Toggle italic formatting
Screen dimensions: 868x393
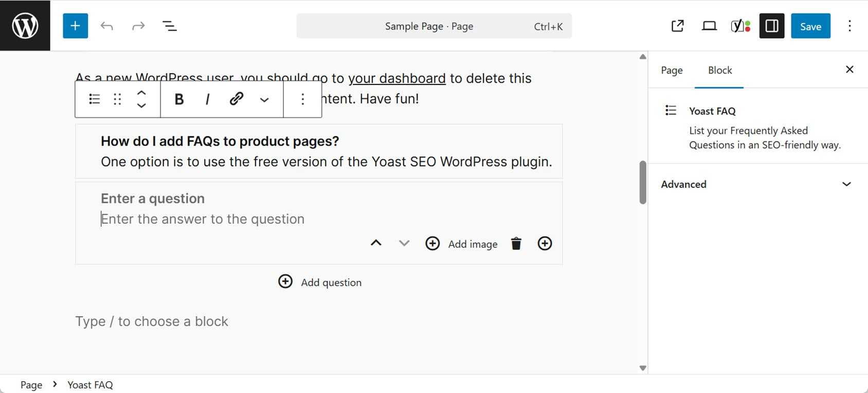(x=207, y=99)
